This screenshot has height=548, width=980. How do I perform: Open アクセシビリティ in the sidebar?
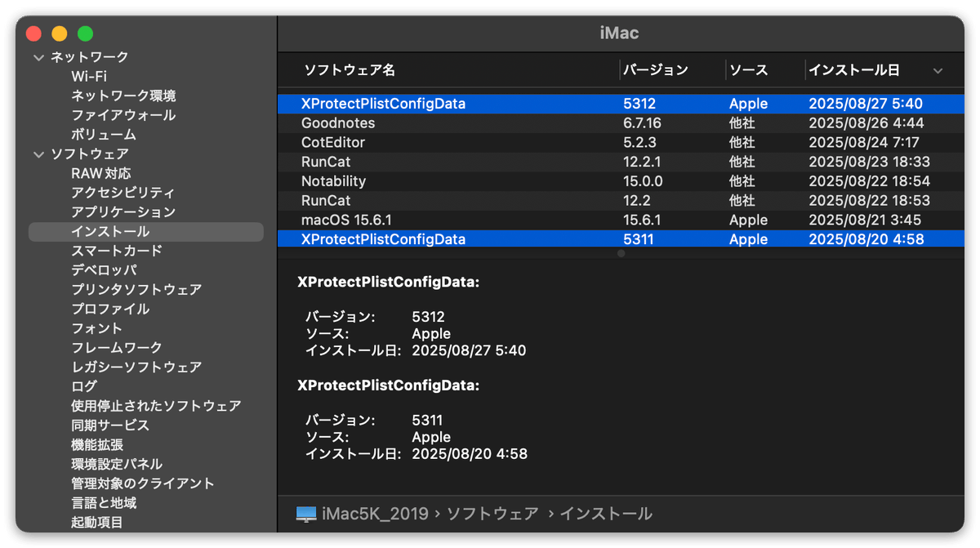tap(123, 193)
